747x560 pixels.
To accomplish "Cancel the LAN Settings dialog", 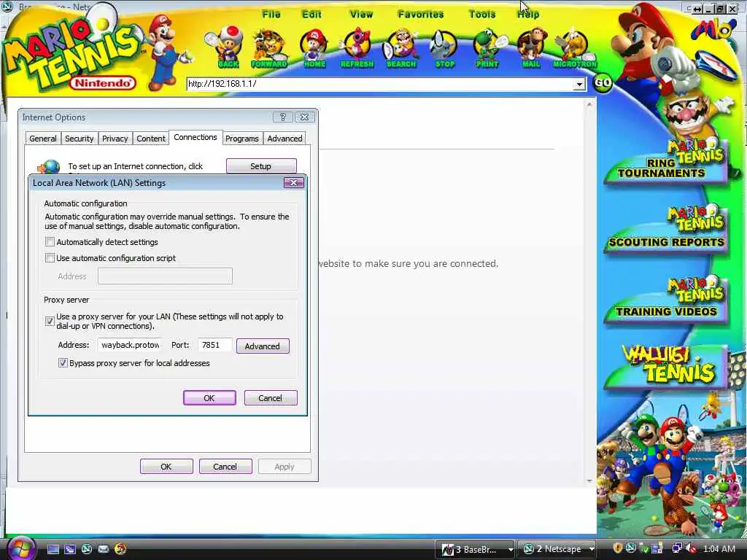I will [270, 398].
